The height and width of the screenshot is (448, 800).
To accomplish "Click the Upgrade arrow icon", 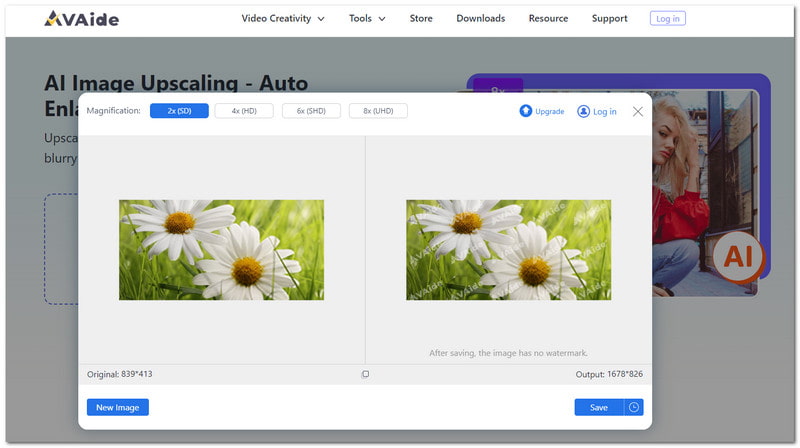I will pyautogui.click(x=526, y=111).
